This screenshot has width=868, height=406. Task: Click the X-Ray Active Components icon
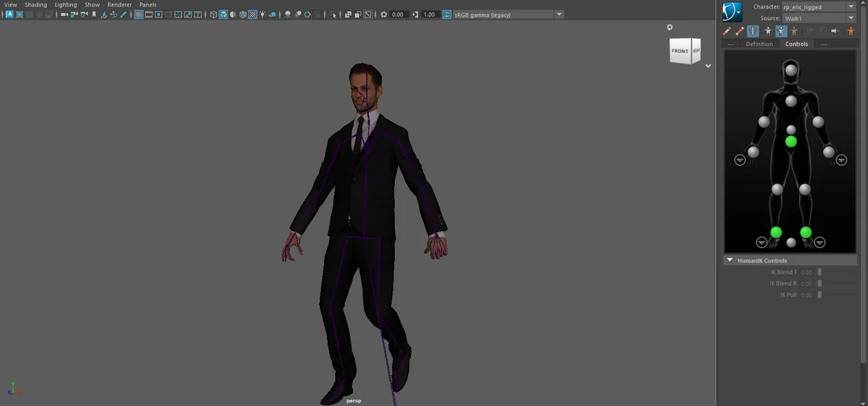[358, 14]
